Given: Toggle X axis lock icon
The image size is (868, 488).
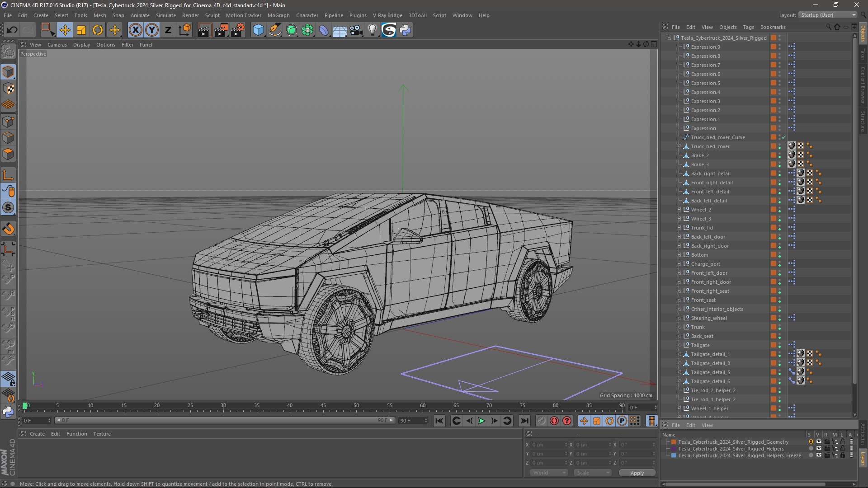Looking at the screenshot, I should [x=135, y=30].
